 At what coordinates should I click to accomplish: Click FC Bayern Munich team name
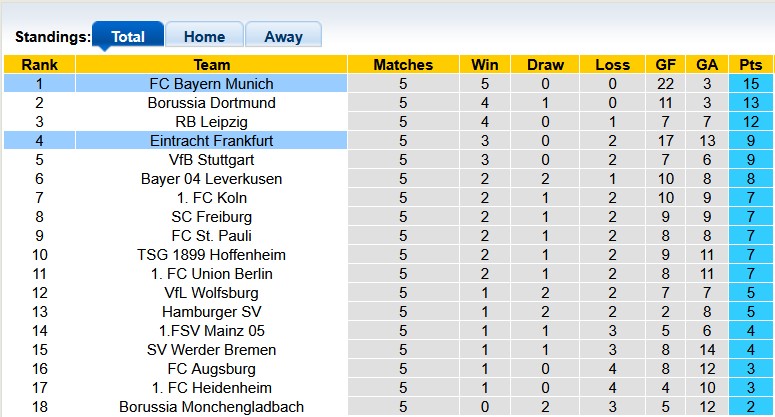click(x=211, y=84)
